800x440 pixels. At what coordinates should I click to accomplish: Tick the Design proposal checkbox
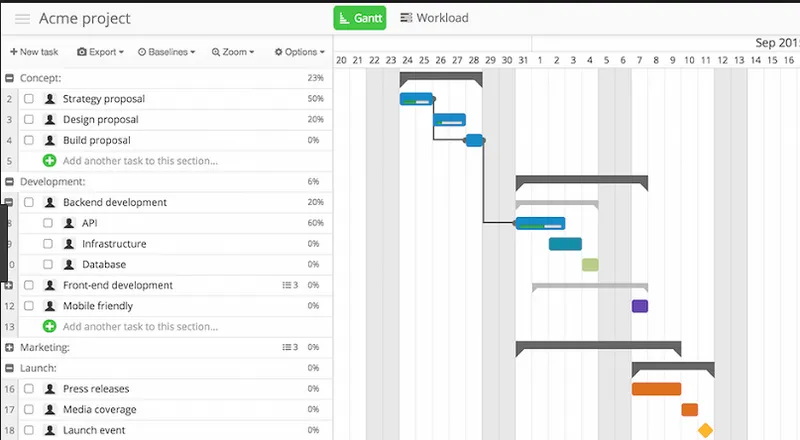[x=29, y=119]
